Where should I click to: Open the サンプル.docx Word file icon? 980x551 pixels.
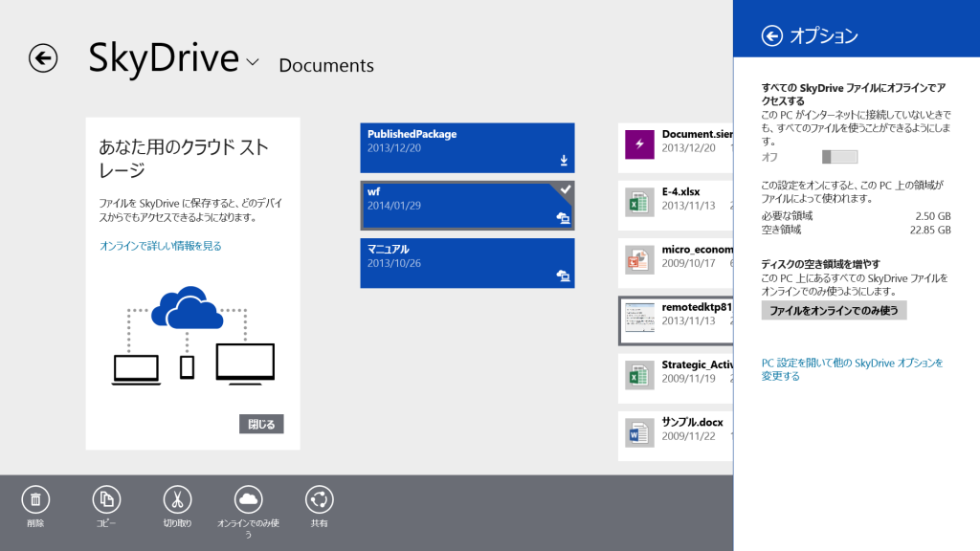[639, 433]
